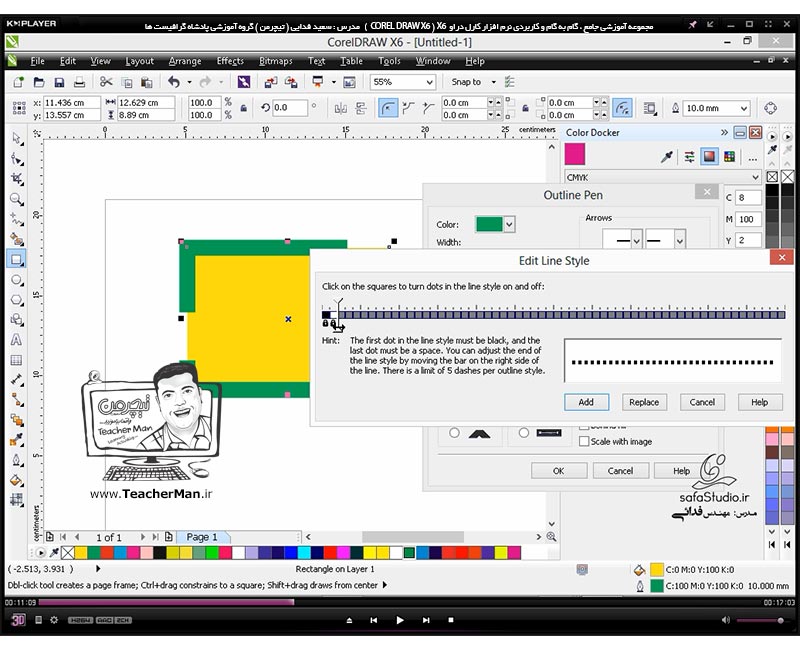Viewport: 800px width, 650px height.
Task: Toggle the first dot square in line style
Action: pyautogui.click(x=326, y=315)
